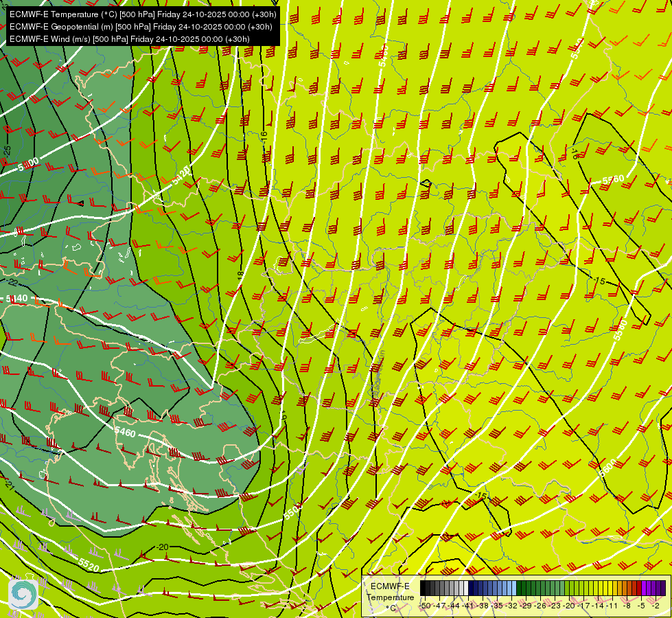
Task: Click legend scale value -17
Action: point(585,606)
